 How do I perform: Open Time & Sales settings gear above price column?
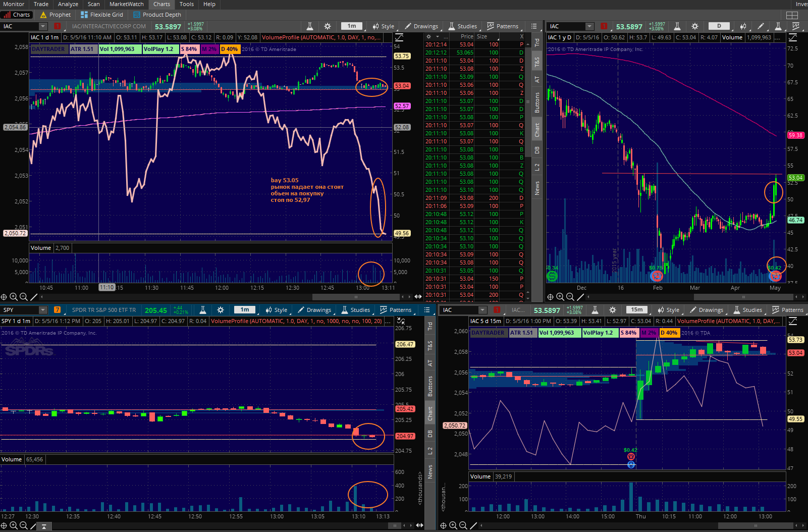pyautogui.click(x=428, y=37)
